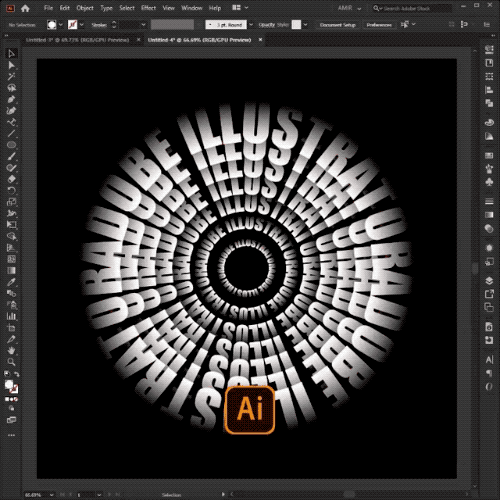The image size is (500, 500).
Task: Open fill color dropdown in control bar
Action: (61, 25)
